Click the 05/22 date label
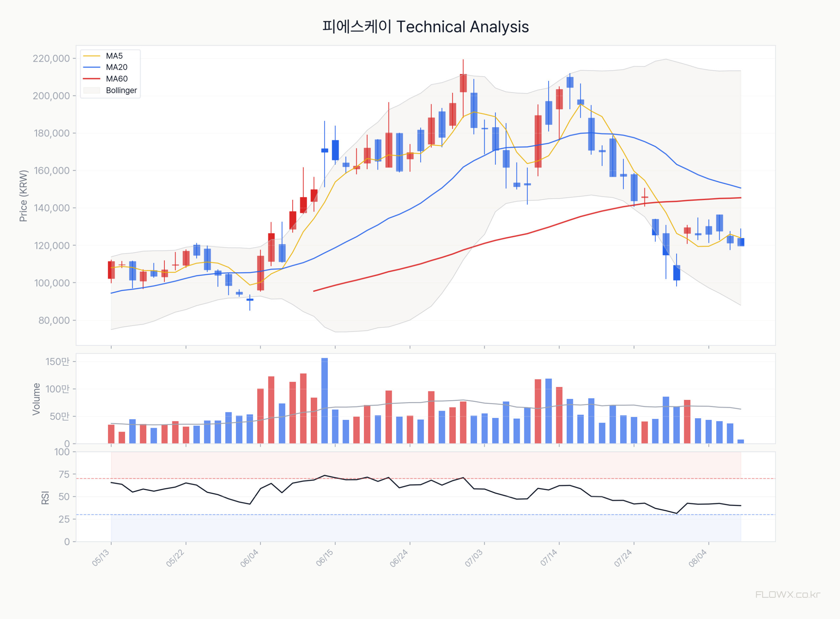The image size is (840, 619). [x=176, y=558]
